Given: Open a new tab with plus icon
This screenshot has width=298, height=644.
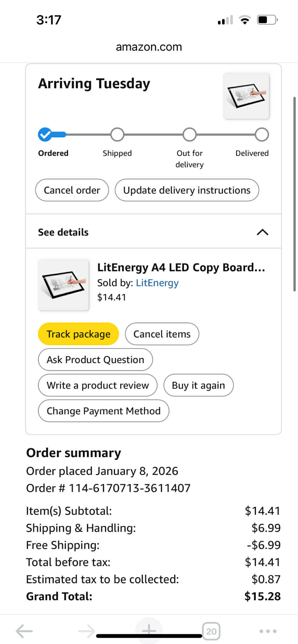Looking at the screenshot, I should click(x=149, y=630).
